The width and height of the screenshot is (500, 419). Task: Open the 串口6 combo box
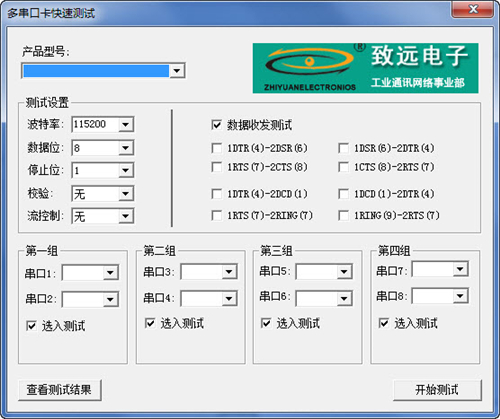point(324,298)
